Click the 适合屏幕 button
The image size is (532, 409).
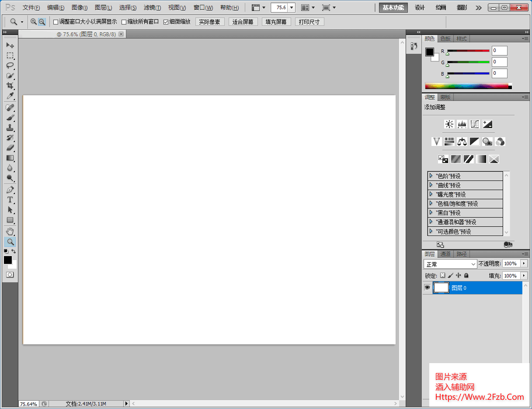click(243, 22)
